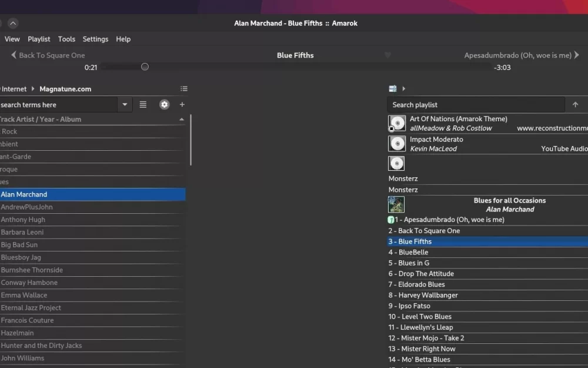Toggle sort direction on Track Artist / Year column
The height and width of the screenshot is (368, 588).
182,119
